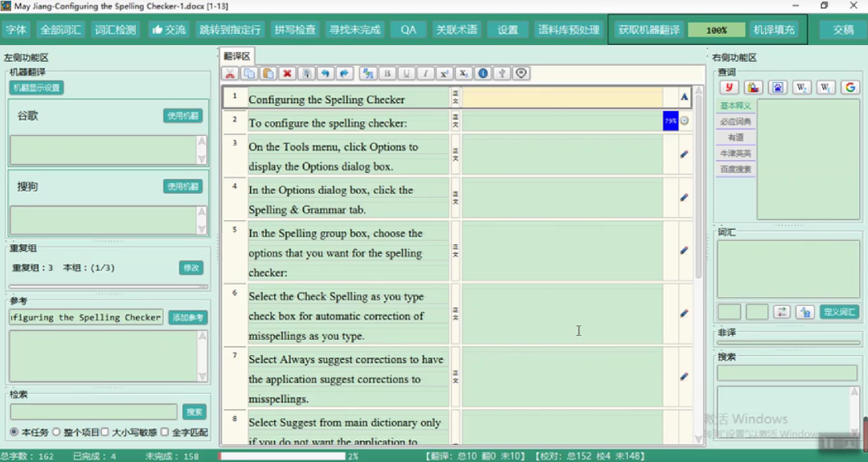
Task: Enable the 大小写敏感 checkbox
Action: pyautogui.click(x=105, y=432)
